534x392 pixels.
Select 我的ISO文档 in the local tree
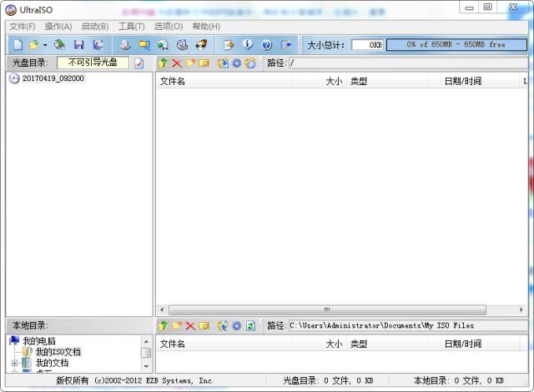pos(58,352)
